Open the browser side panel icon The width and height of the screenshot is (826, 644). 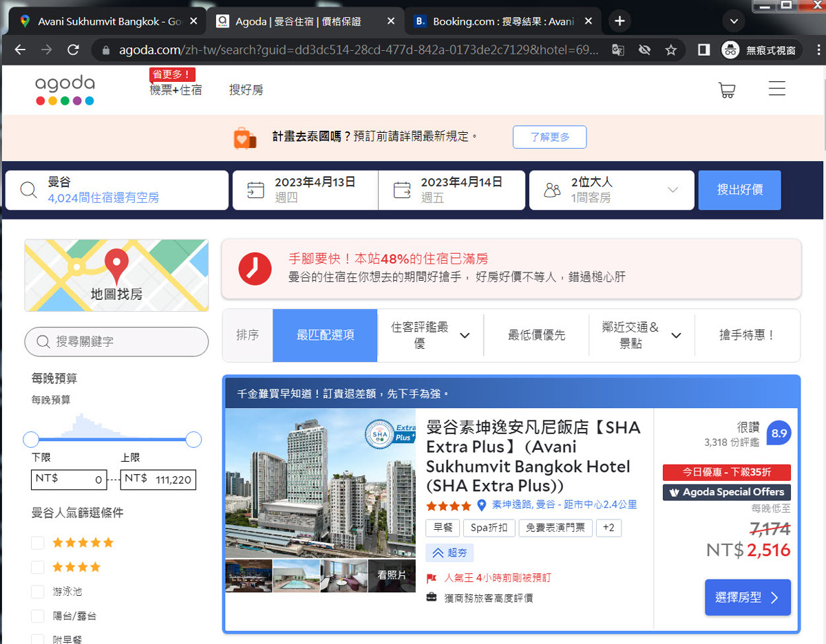(x=703, y=50)
